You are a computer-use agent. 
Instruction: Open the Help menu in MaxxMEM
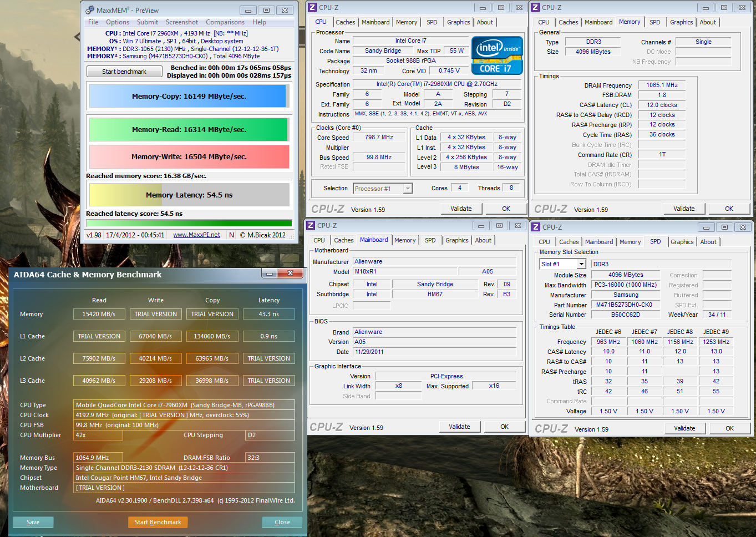coord(259,22)
